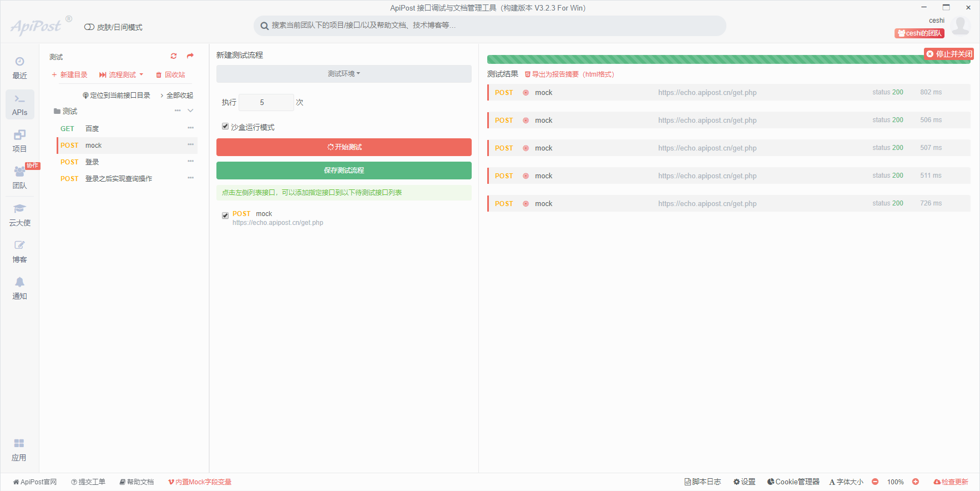Click the ApiPost官网 link
The height and width of the screenshot is (491, 980).
tap(35, 482)
